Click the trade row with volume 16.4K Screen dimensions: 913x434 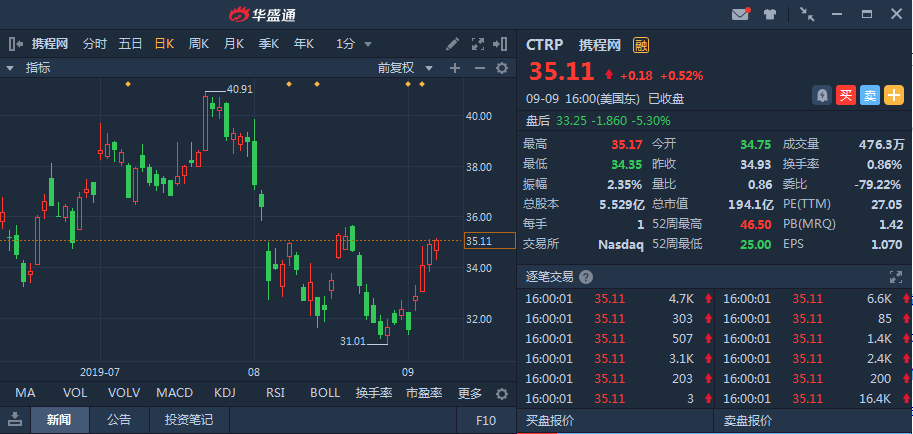[x=814, y=399]
